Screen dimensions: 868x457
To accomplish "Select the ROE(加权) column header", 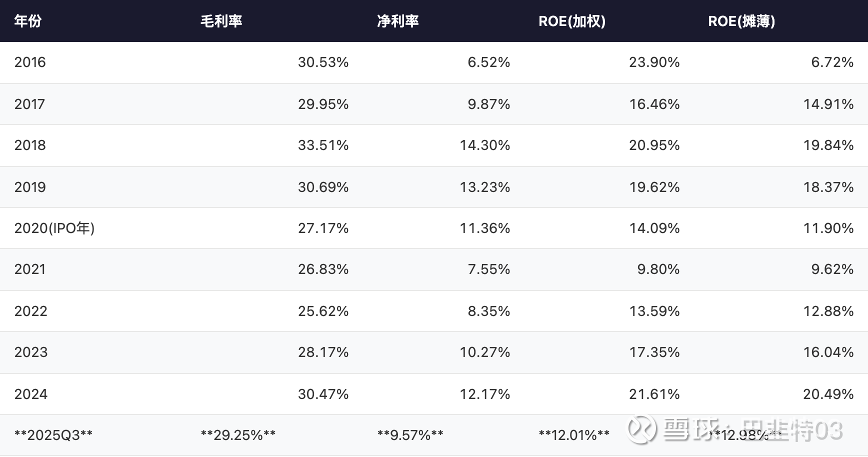I will click(x=571, y=21).
